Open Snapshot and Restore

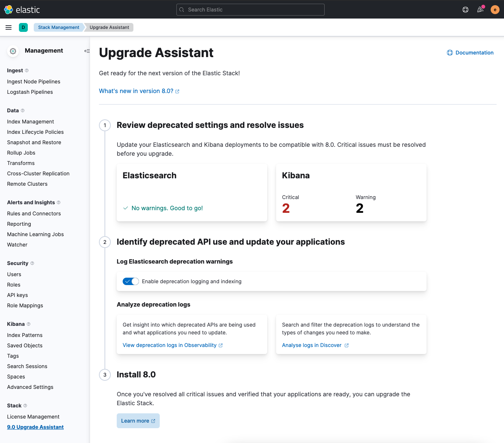[34, 142]
